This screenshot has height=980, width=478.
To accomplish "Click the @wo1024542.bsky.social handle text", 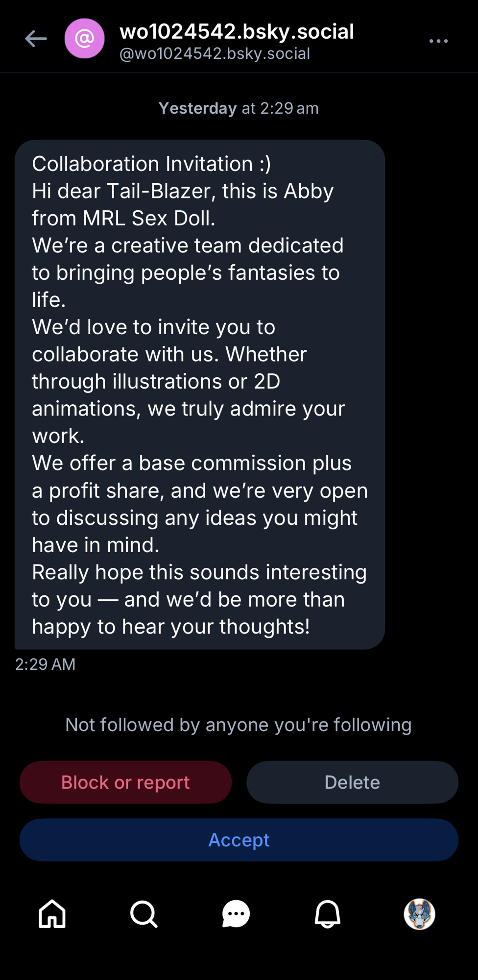I will (215, 53).
